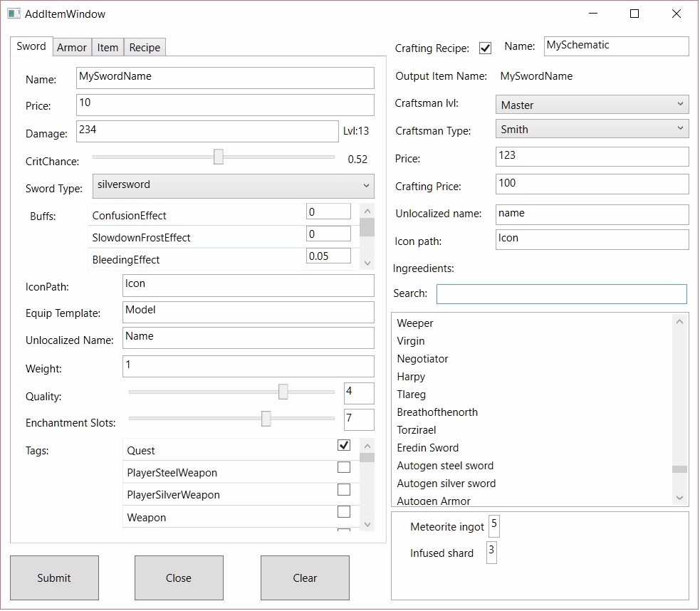Click the recipe Unlocalized name field
This screenshot has height=611, width=700.
592,214
